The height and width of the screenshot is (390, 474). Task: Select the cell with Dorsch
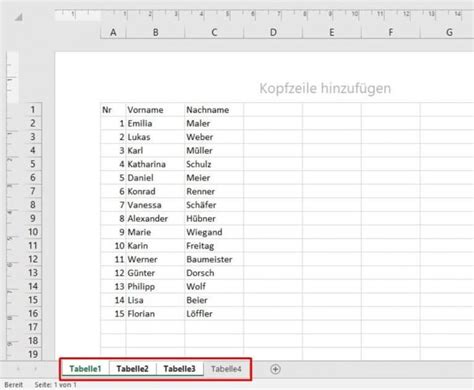coord(214,273)
